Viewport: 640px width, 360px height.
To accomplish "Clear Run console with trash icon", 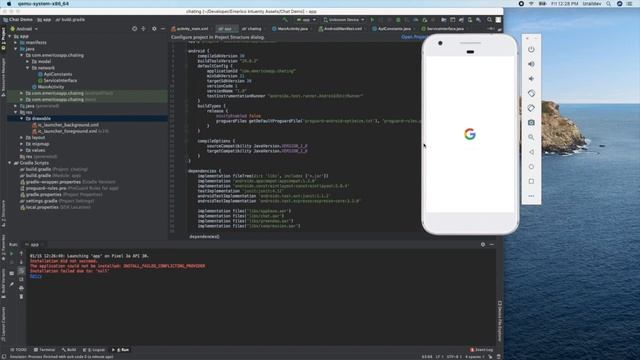I will (x=21, y=297).
